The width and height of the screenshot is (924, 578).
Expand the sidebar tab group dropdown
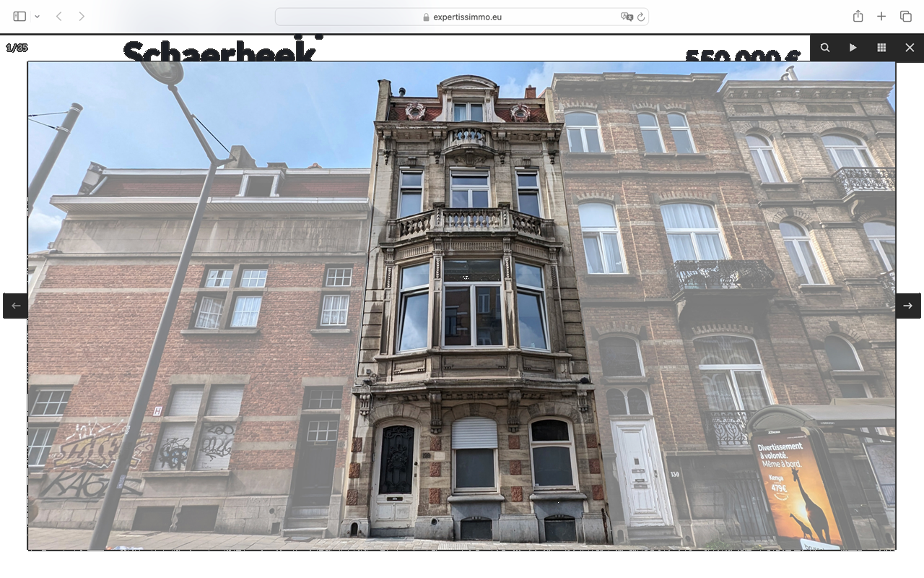click(37, 17)
